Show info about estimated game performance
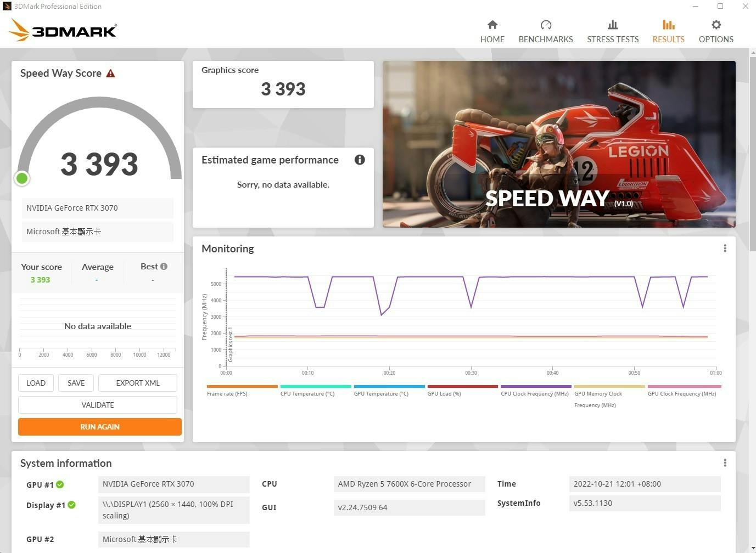Viewport: 756px width, 553px height. (360, 160)
